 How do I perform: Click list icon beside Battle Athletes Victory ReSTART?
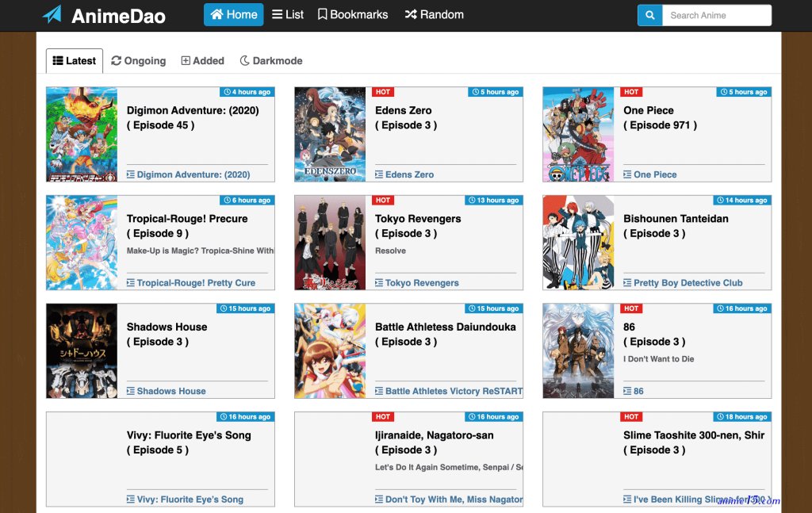379,391
